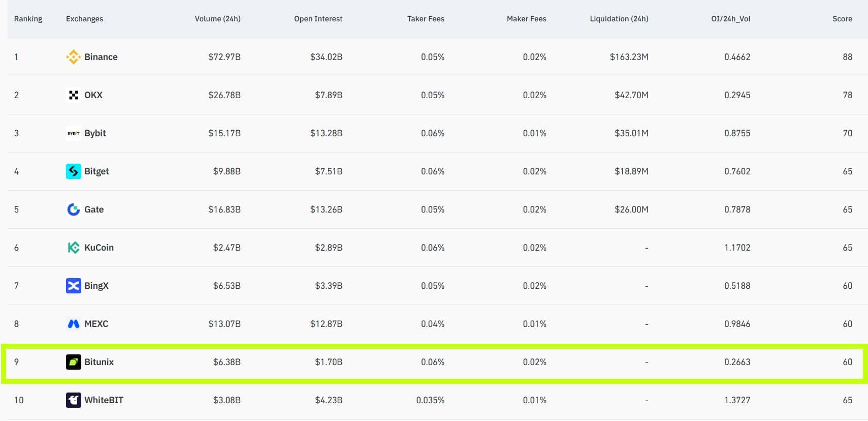The width and height of the screenshot is (868, 421).
Task: Click the MEXC logo icon
Action: pos(74,324)
